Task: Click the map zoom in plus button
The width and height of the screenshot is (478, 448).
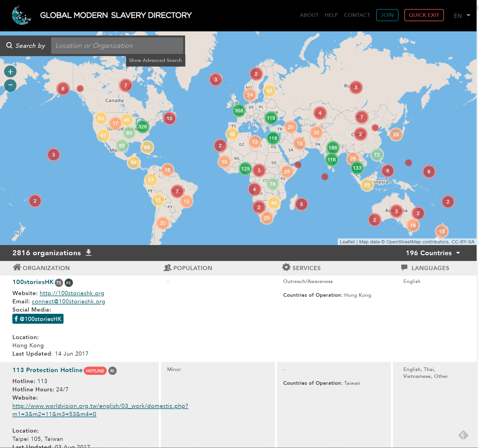Action: point(10,72)
